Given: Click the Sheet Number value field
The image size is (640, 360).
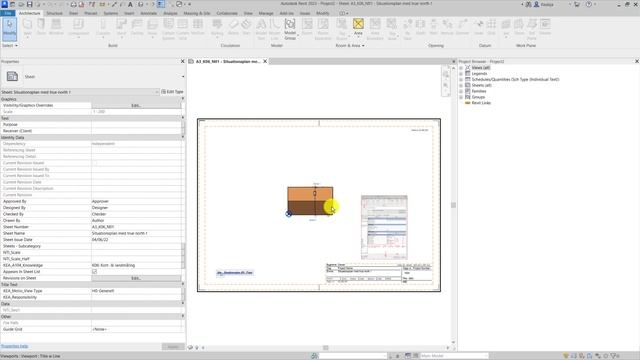Looking at the screenshot, I should point(136,227).
